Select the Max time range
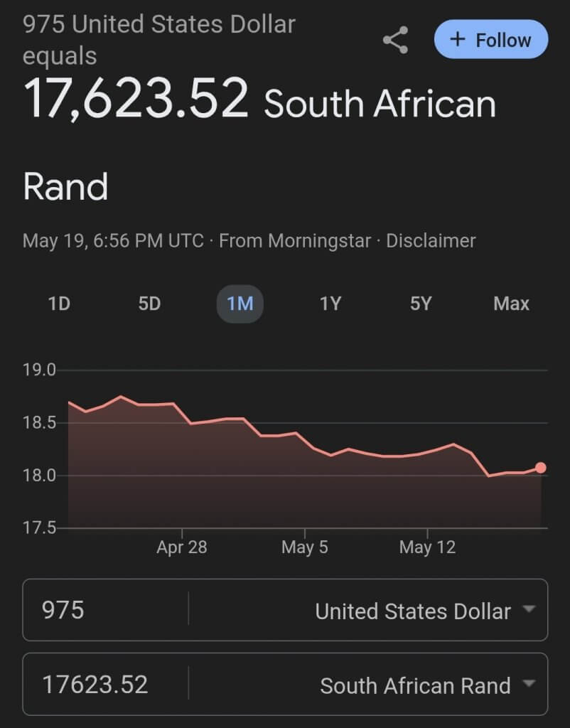 coord(511,304)
